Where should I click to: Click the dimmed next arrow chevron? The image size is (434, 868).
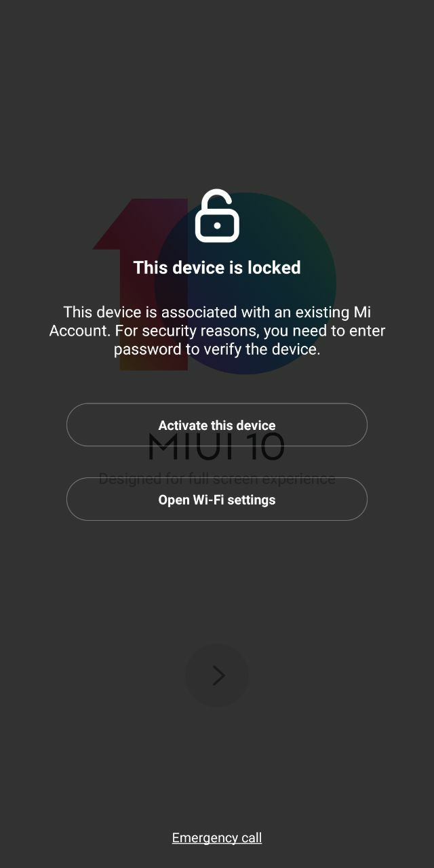tap(218, 675)
